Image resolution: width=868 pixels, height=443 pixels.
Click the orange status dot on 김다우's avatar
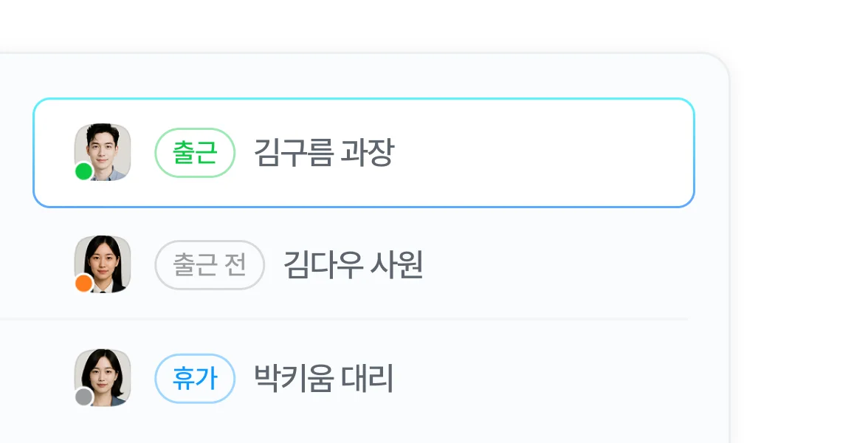coord(83,283)
